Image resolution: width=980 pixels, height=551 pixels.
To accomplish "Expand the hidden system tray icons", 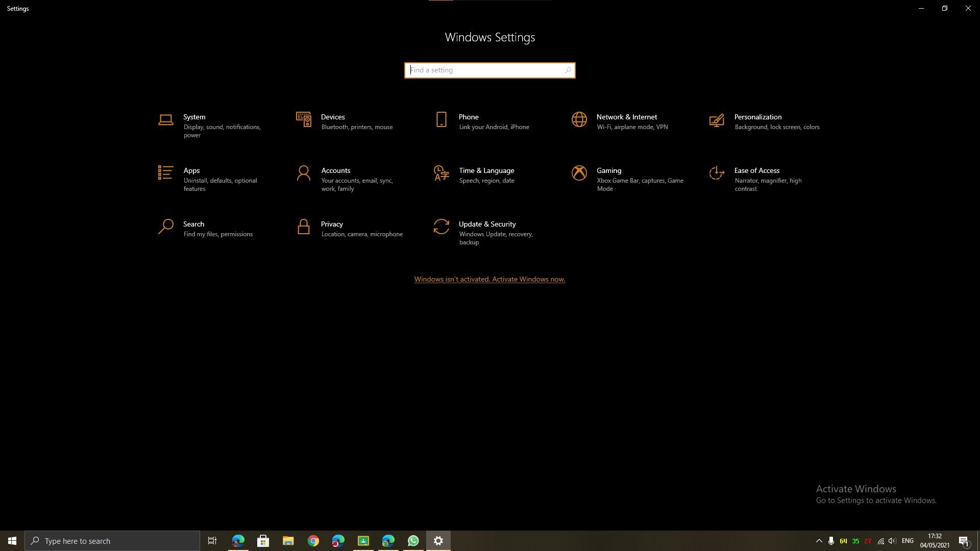I will pos(819,541).
